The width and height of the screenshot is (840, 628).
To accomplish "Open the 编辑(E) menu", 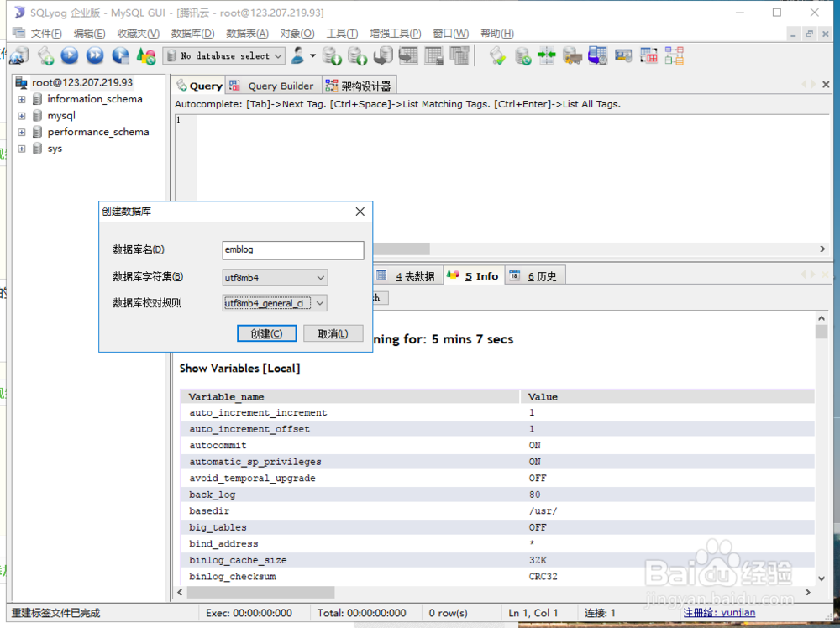I will pyautogui.click(x=90, y=34).
